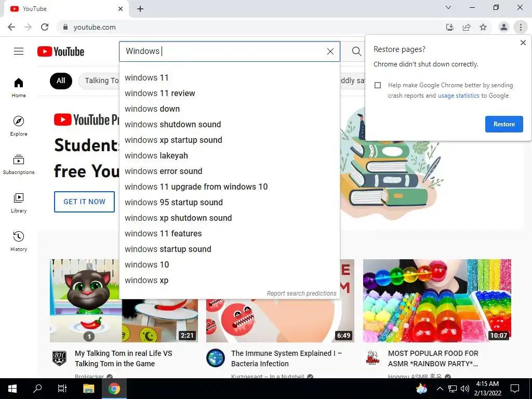Bookmark this tab with the star
532x399 pixels.
pyautogui.click(x=483, y=27)
